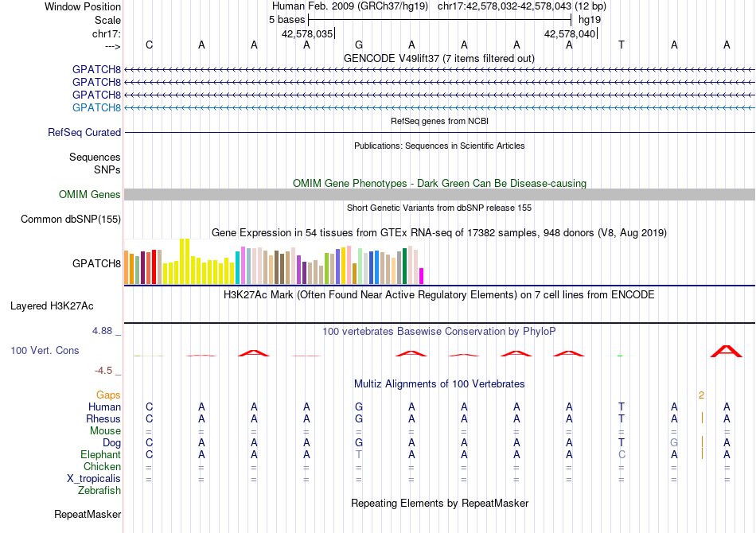Open 'Repeating Elements by RepeatMasker' title

(439, 503)
